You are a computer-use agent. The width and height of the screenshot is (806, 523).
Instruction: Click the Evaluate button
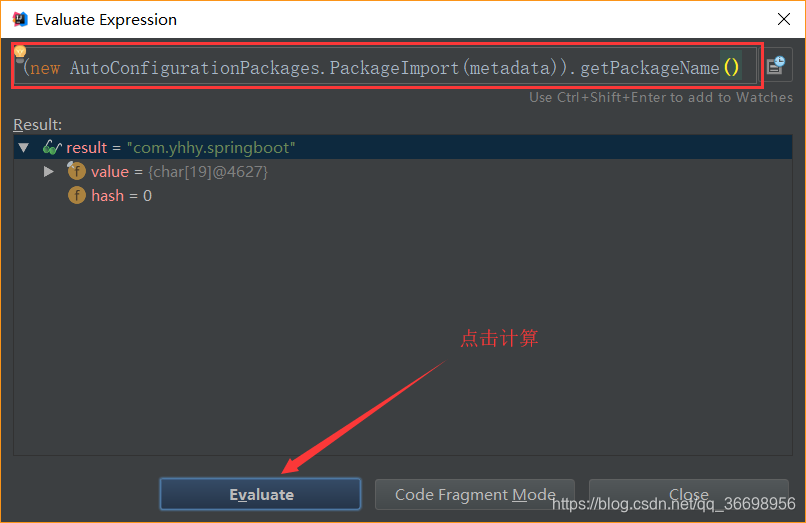point(261,494)
